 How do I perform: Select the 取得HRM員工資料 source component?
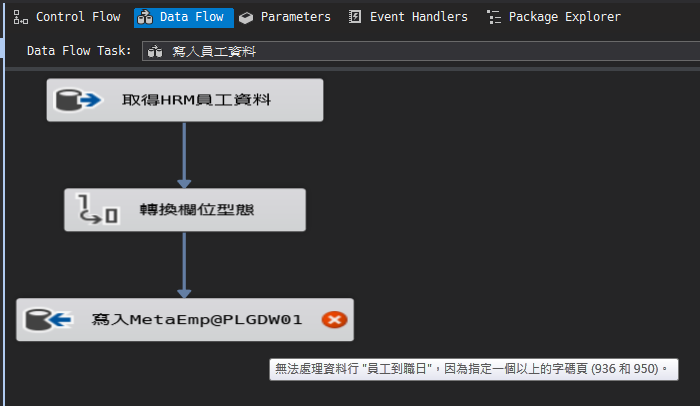click(196, 100)
